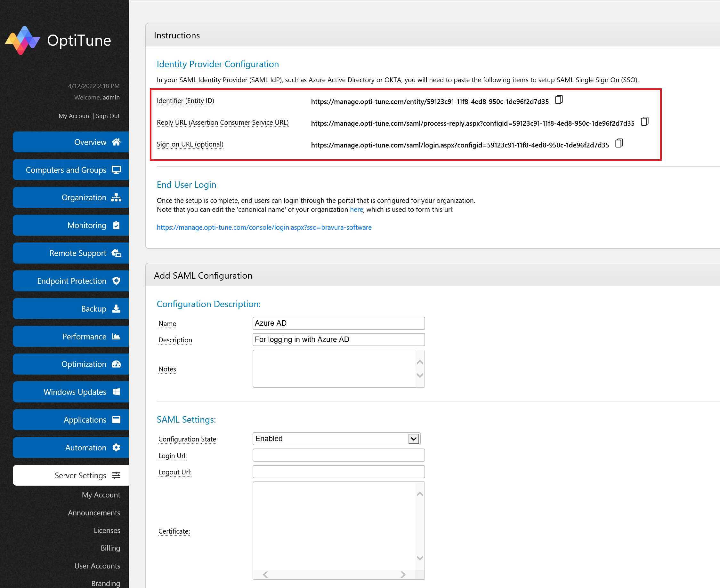The height and width of the screenshot is (588, 720).
Task: Click the Optimization gauge icon
Action: coord(116,364)
